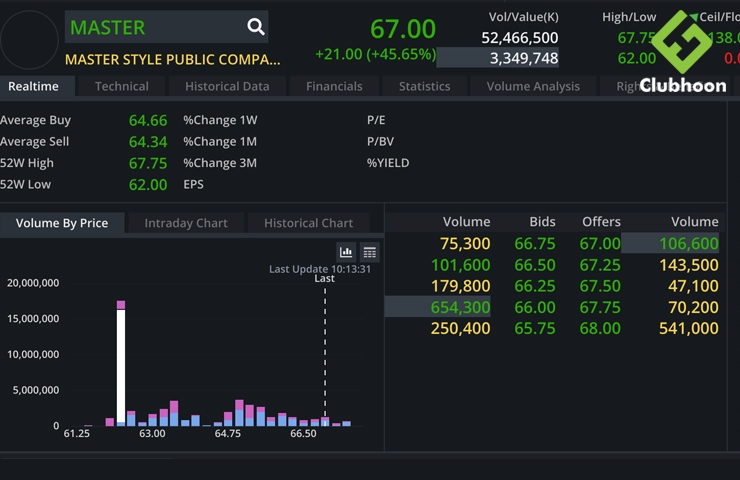Click the offer volume 70,200

693,307
